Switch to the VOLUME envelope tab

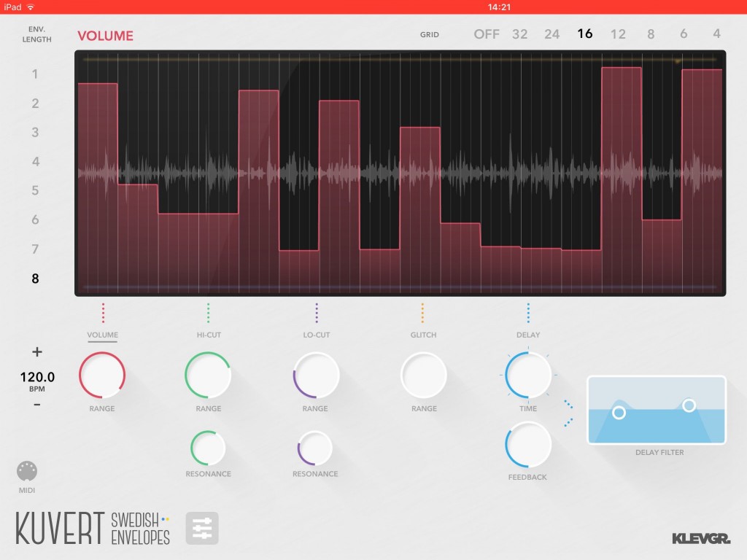click(102, 335)
